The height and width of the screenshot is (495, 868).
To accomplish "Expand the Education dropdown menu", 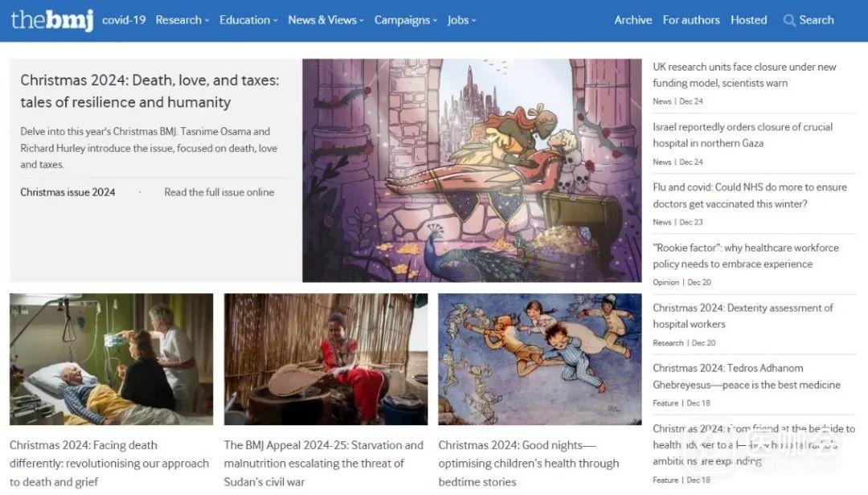I will pos(248,20).
